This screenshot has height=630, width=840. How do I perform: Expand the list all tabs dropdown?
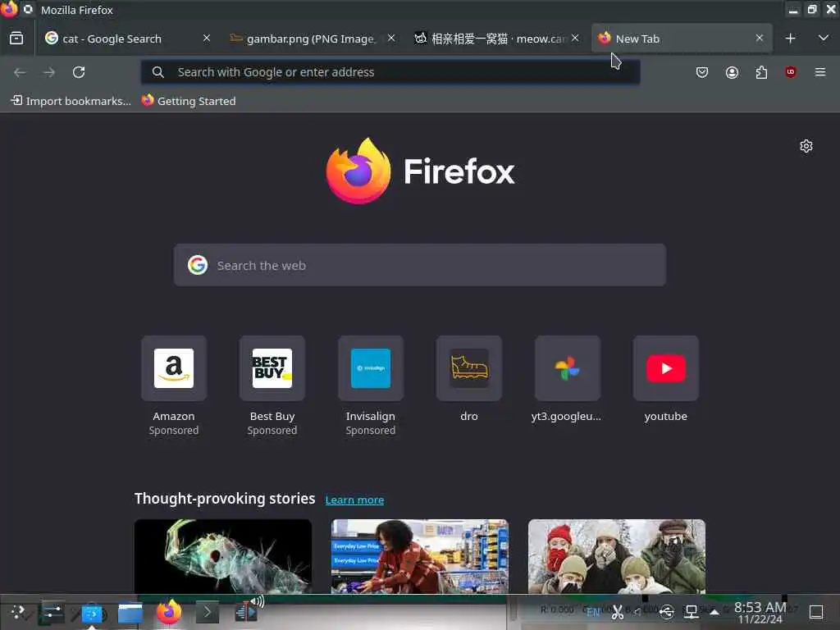tap(824, 38)
